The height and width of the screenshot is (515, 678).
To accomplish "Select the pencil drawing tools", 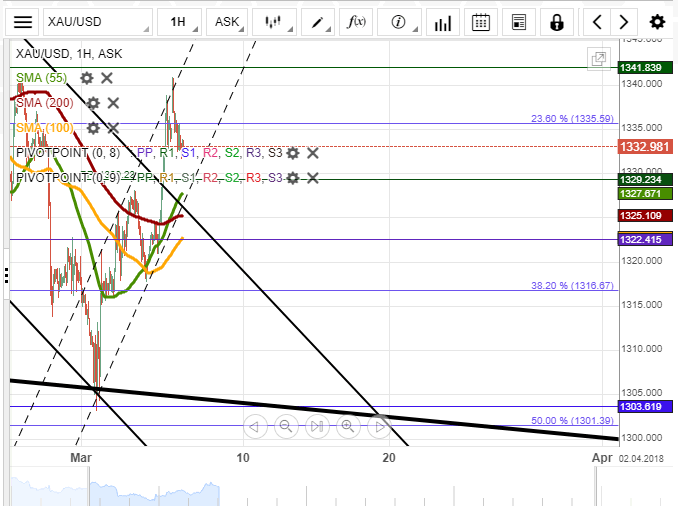I will coord(318,22).
